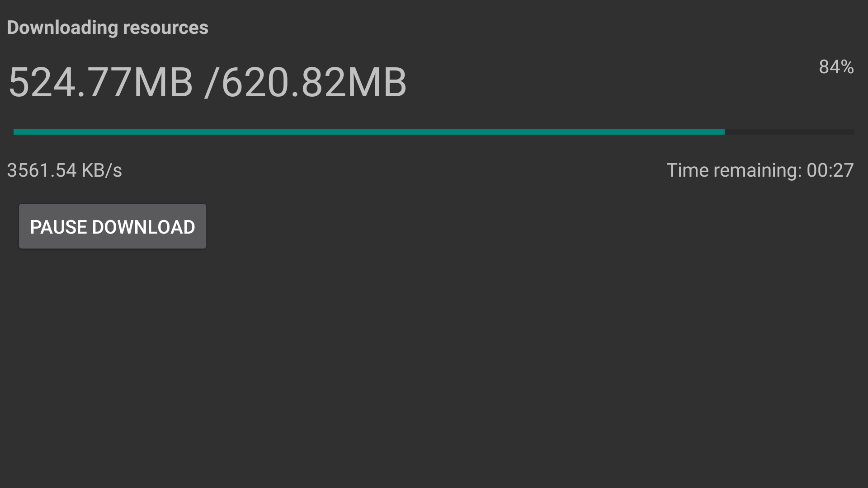Viewport: 868px width, 488px height.
Task: Click the 524.77MB downloaded amount
Action: pos(101,82)
